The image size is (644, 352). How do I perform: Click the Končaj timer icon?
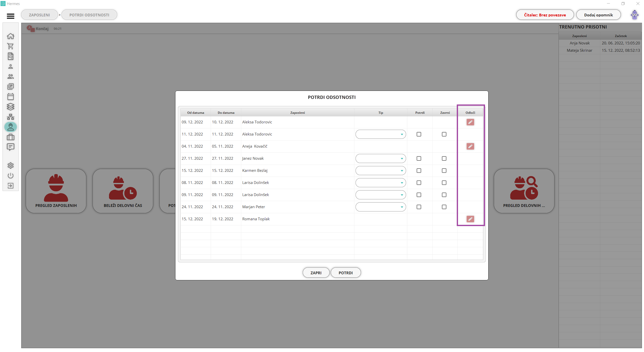(31, 29)
